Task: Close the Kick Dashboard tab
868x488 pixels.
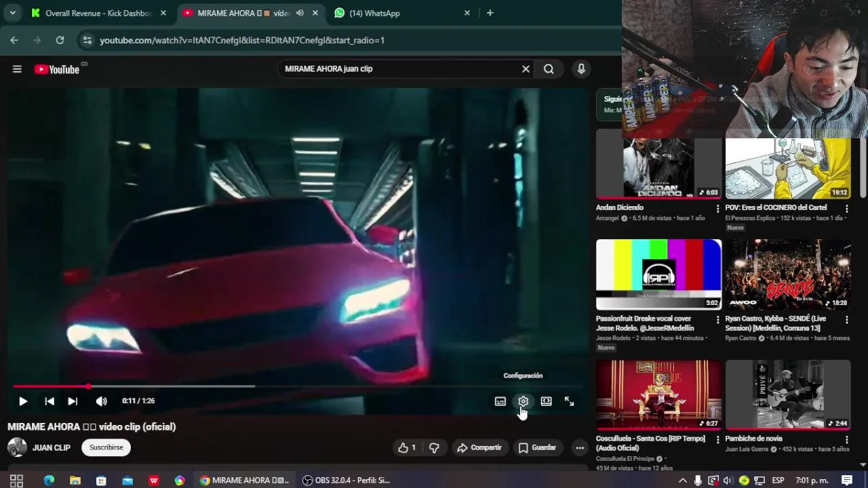Action: [163, 13]
